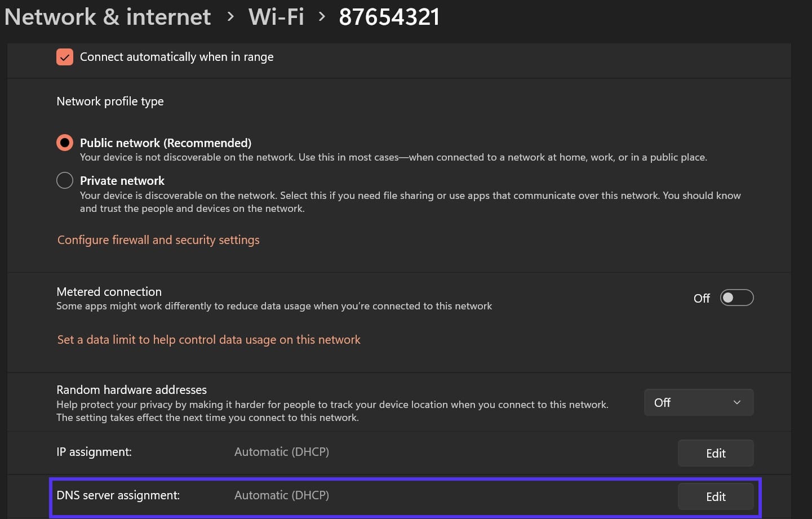Navigate back to Network & internet
This screenshot has height=519, width=812.
107,16
